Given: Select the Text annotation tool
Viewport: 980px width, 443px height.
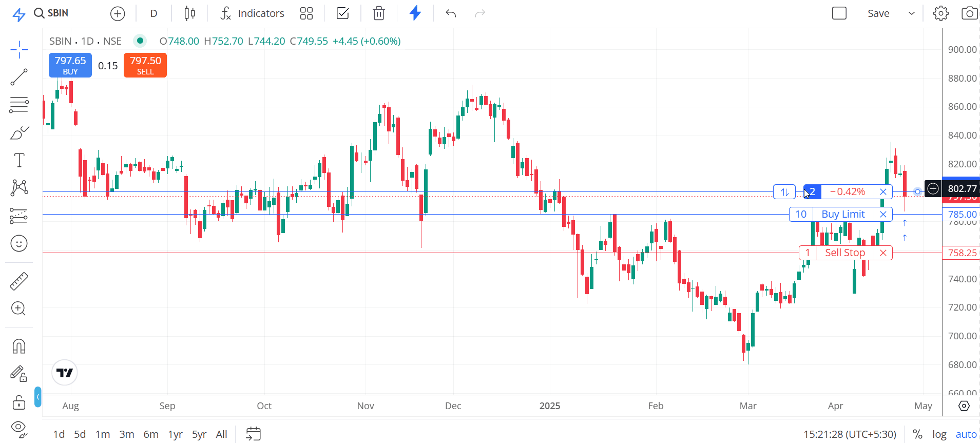Looking at the screenshot, I should click(x=19, y=161).
